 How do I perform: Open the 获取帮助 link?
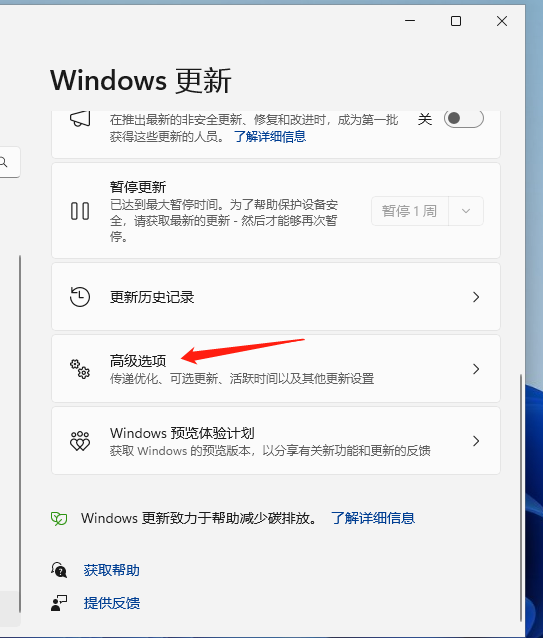click(112, 570)
